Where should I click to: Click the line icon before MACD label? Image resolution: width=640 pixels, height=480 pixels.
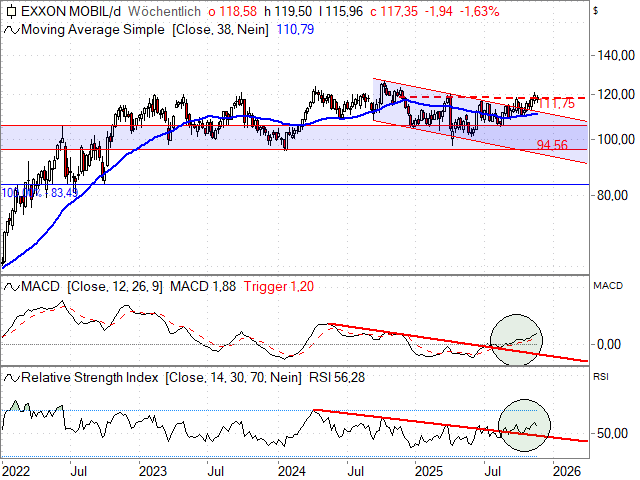click(x=11, y=287)
